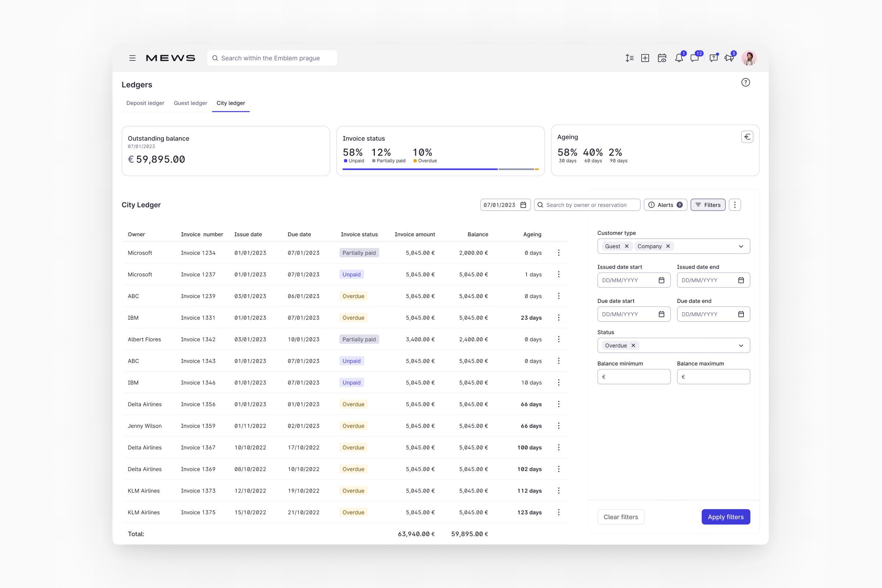Click the Apply filters button
Viewport: 882px width, 588px height.
[725, 517]
